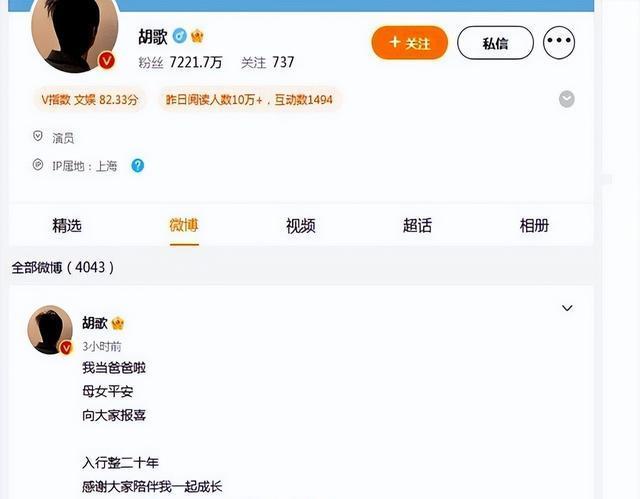Click the post author's small avatar thumbnail
Screen dimensions: 640x499
[x=50, y=330]
